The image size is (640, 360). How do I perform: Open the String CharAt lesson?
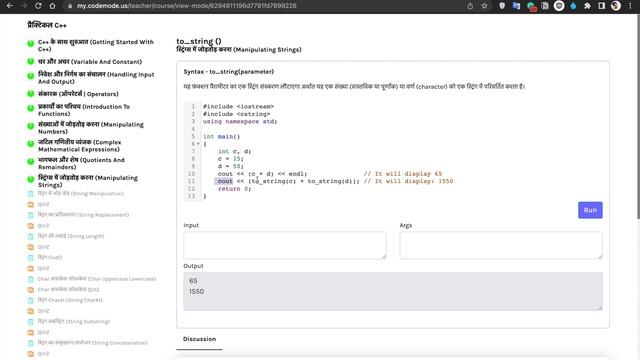coord(70,300)
